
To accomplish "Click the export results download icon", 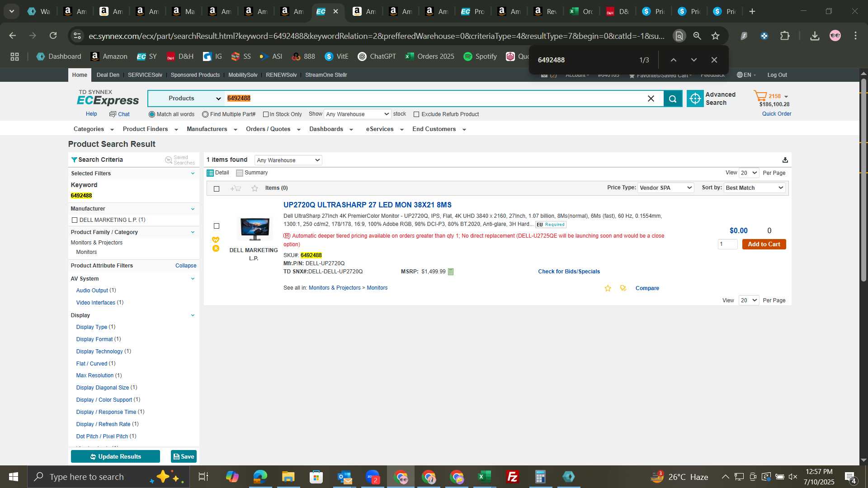I will point(785,160).
